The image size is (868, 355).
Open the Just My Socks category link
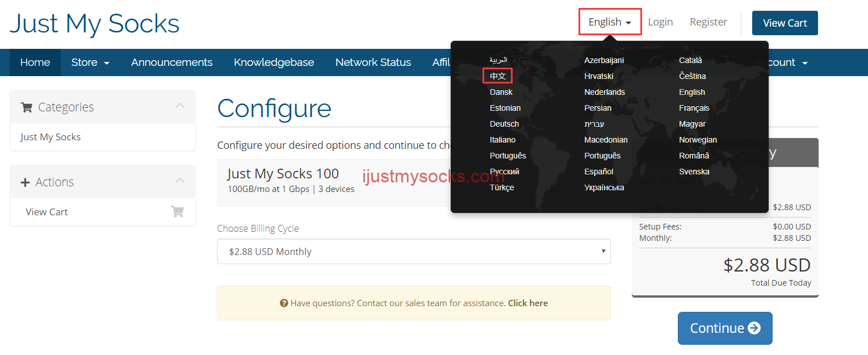[x=51, y=137]
